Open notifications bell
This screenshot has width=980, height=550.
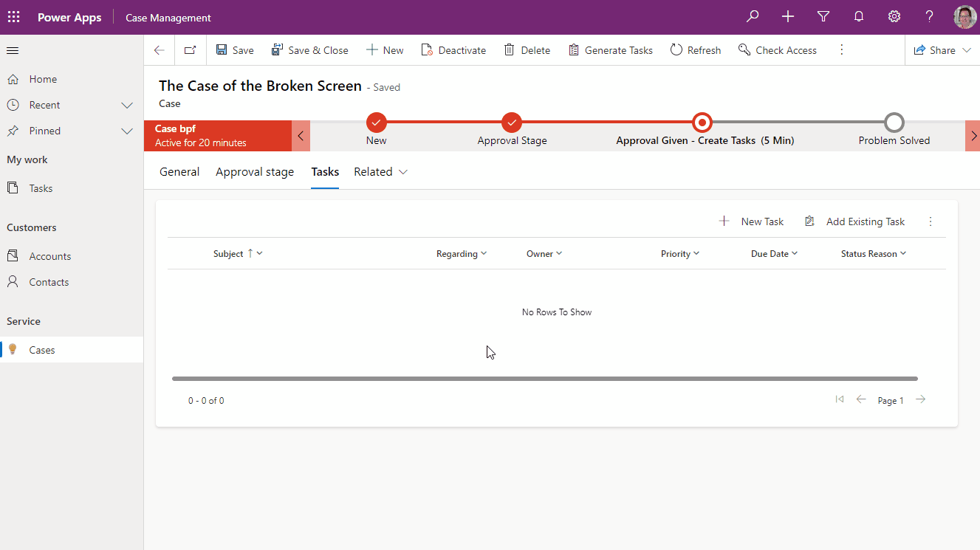(x=858, y=16)
